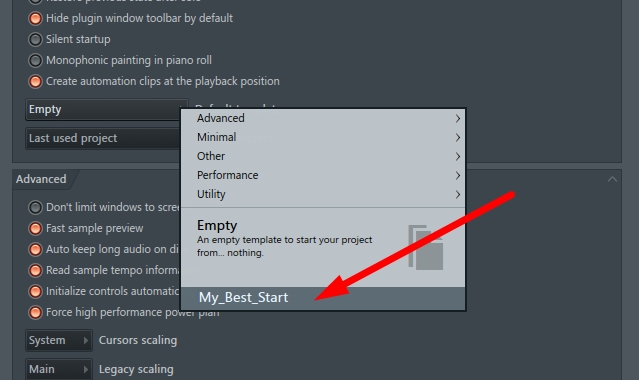Image resolution: width=639 pixels, height=380 pixels.
Task: Expand the Performance submenu arrow
Action: 458,176
